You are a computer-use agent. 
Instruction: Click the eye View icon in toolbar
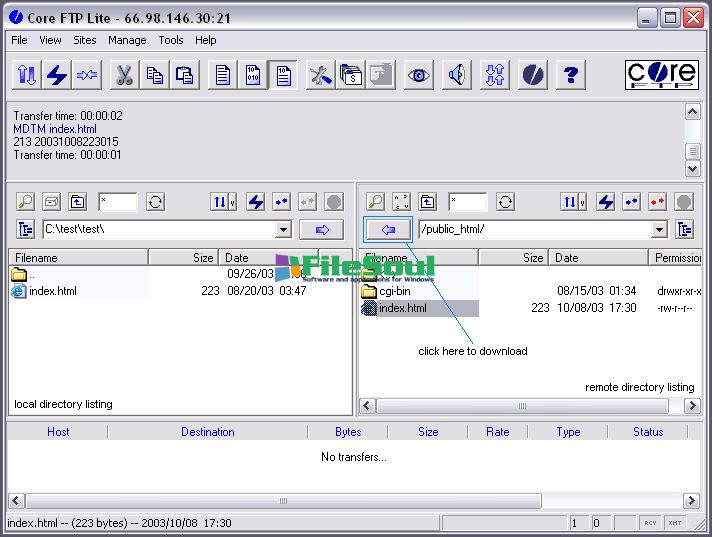point(418,75)
